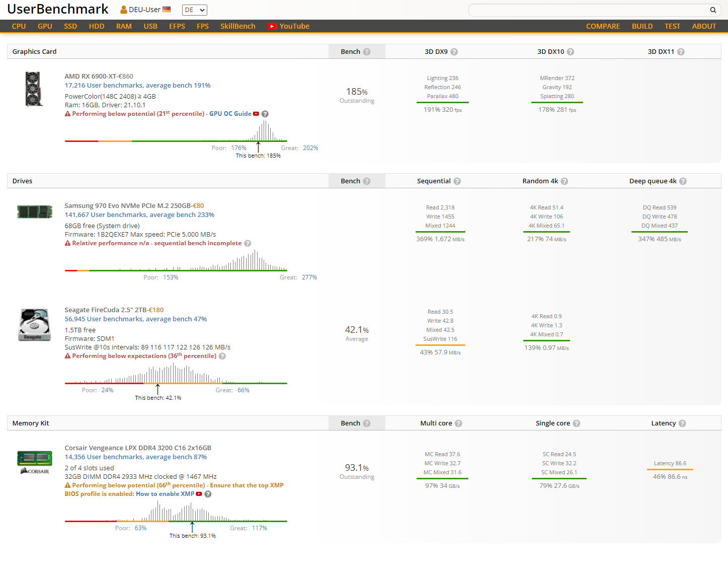
Task: Click the DEU-User profile icon
Action: point(124,10)
